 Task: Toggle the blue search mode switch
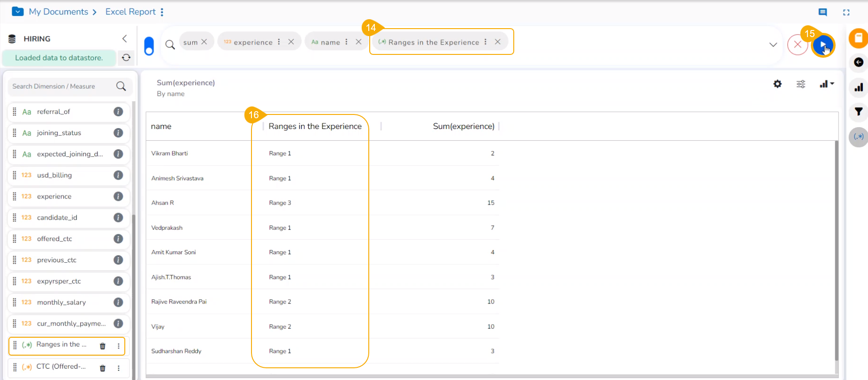pos(149,46)
